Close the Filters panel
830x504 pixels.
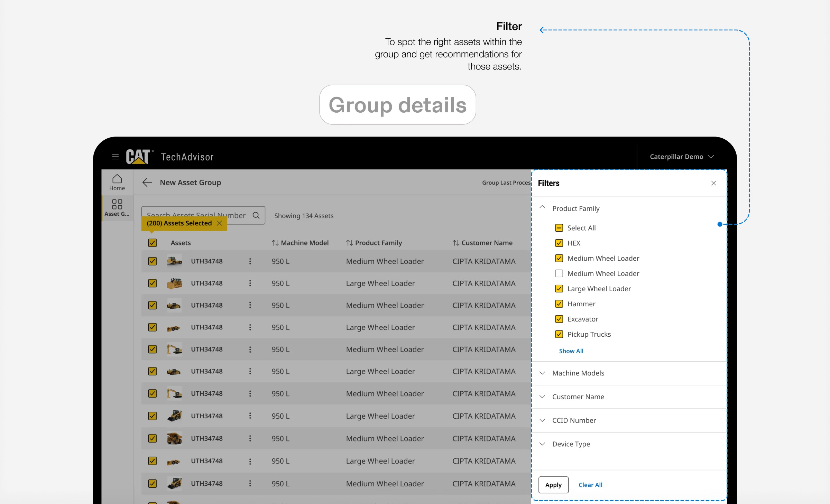pyautogui.click(x=713, y=183)
